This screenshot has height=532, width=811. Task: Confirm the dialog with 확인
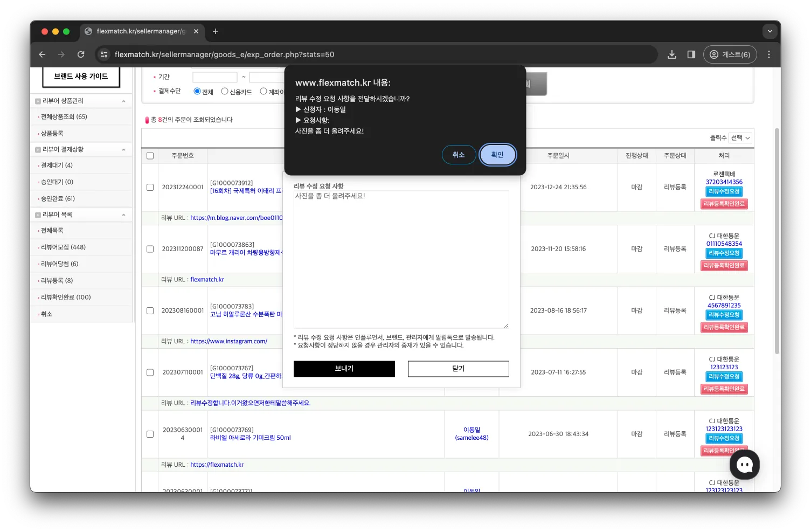497,155
